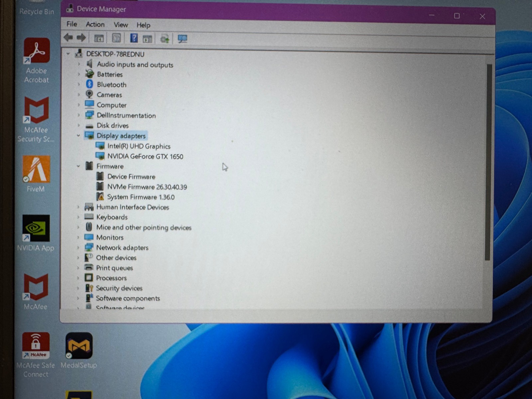Viewport: 532px width, 399px height.
Task: Click the Security devices label
Action: (119, 288)
